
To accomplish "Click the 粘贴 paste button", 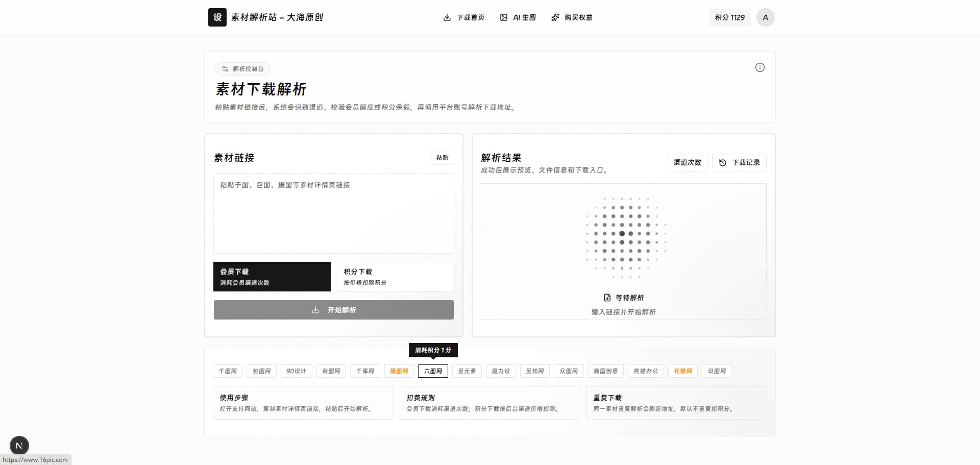I will tap(443, 158).
